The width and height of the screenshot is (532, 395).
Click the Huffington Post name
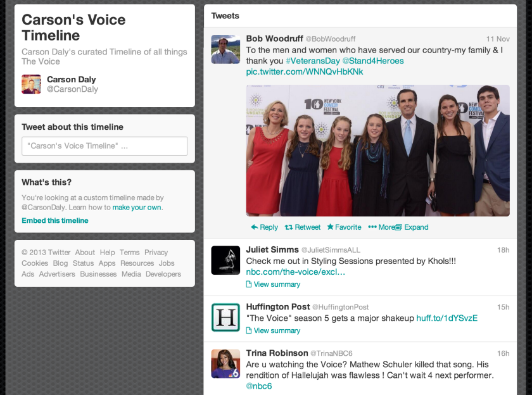[278, 307]
